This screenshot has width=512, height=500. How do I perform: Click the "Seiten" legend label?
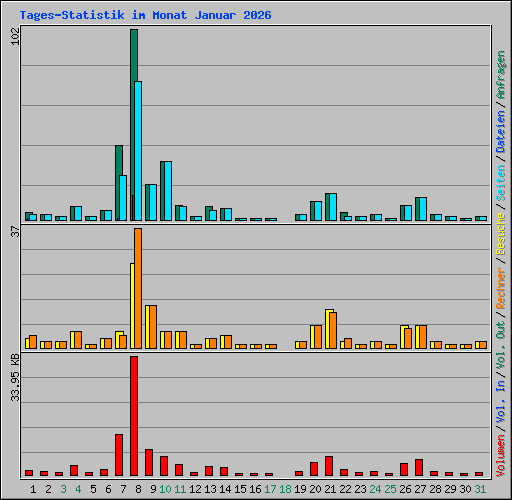click(x=501, y=183)
